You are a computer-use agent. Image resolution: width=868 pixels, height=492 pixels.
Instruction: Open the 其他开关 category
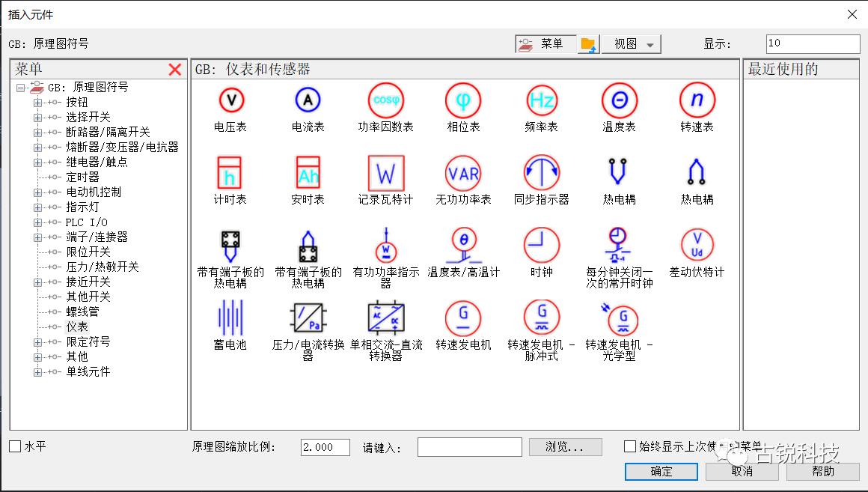coord(88,297)
